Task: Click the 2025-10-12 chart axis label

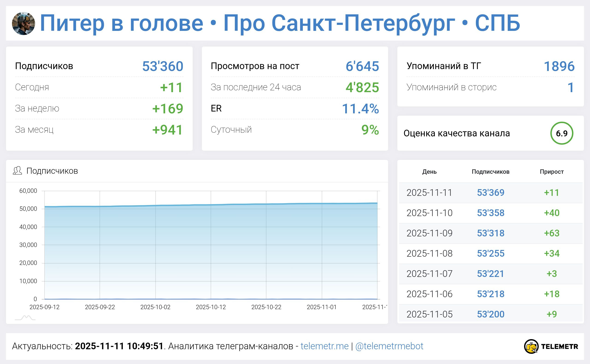Action: 211,307
